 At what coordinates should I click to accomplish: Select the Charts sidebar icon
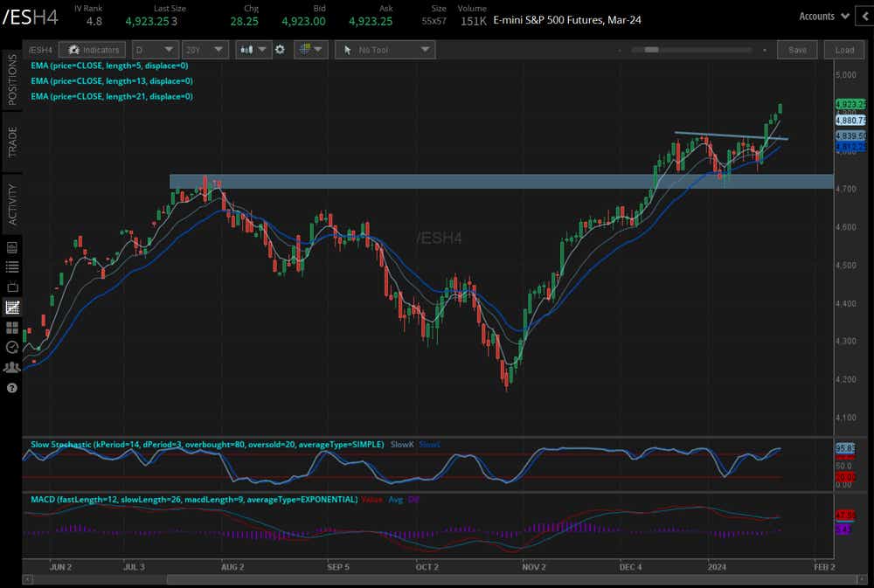point(11,307)
